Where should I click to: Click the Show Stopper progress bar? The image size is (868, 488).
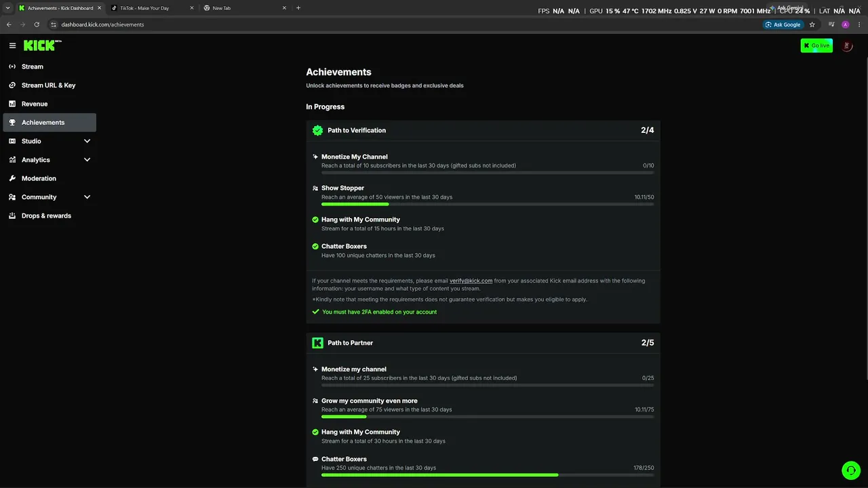coord(488,204)
